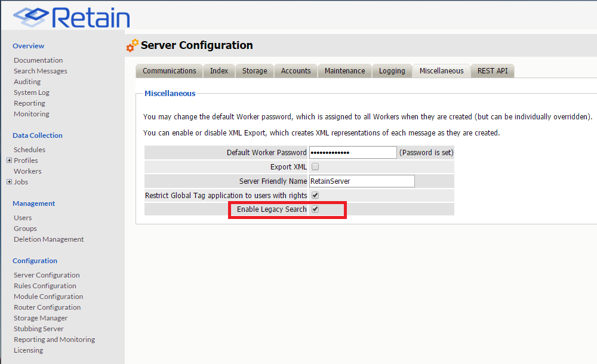Open Deletion Management
The width and height of the screenshot is (597, 364).
(49, 239)
